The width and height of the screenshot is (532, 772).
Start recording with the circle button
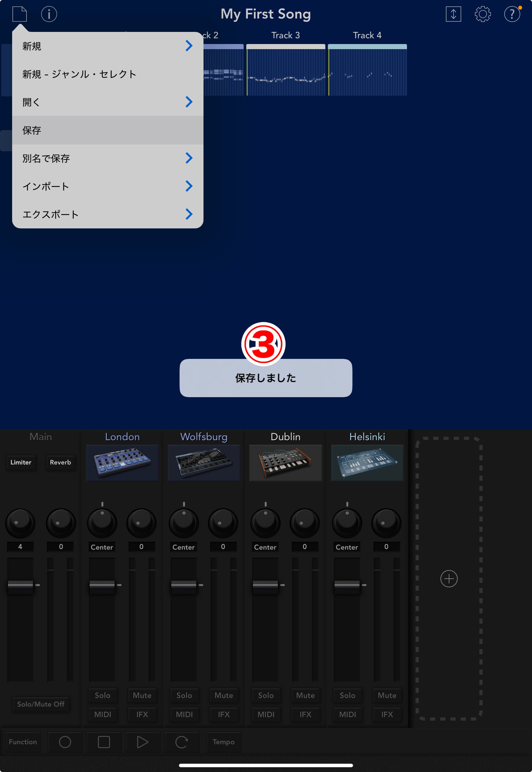[x=65, y=742]
